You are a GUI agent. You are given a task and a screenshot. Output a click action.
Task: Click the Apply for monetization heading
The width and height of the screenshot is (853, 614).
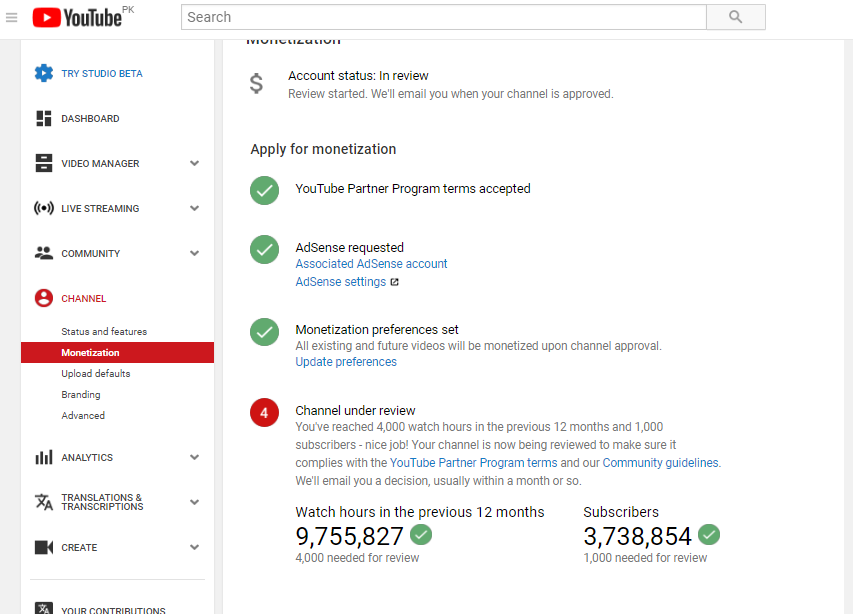click(x=323, y=149)
